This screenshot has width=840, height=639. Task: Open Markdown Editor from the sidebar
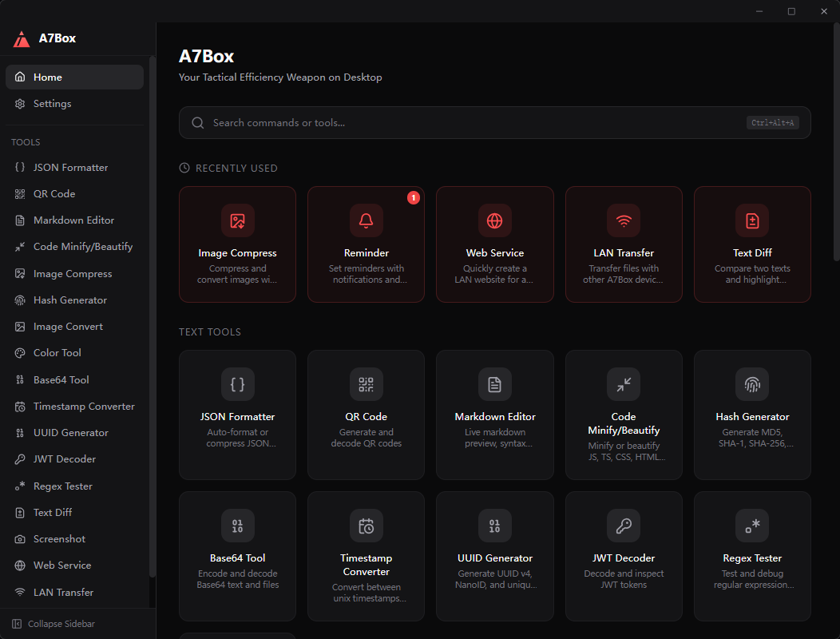74,220
